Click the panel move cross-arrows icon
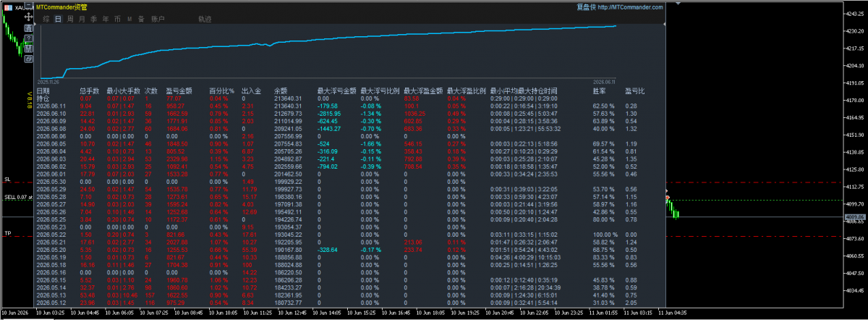The width and height of the screenshot is (868, 320). click(28, 17)
